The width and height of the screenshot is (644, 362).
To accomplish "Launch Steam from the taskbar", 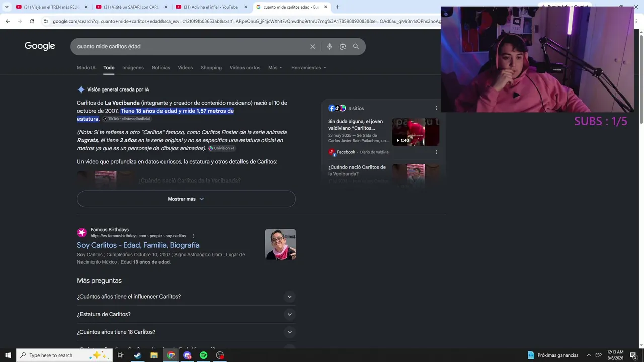I will tap(137, 355).
